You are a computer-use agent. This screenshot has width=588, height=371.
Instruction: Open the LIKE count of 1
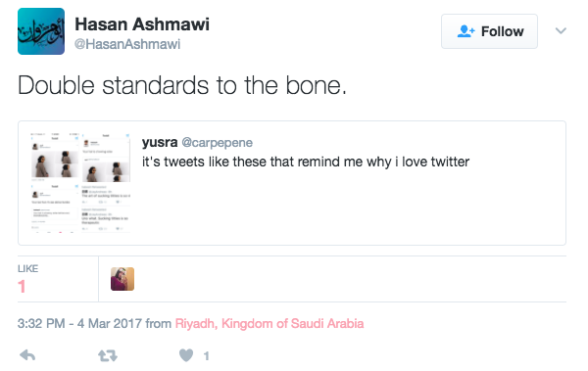[27, 279]
